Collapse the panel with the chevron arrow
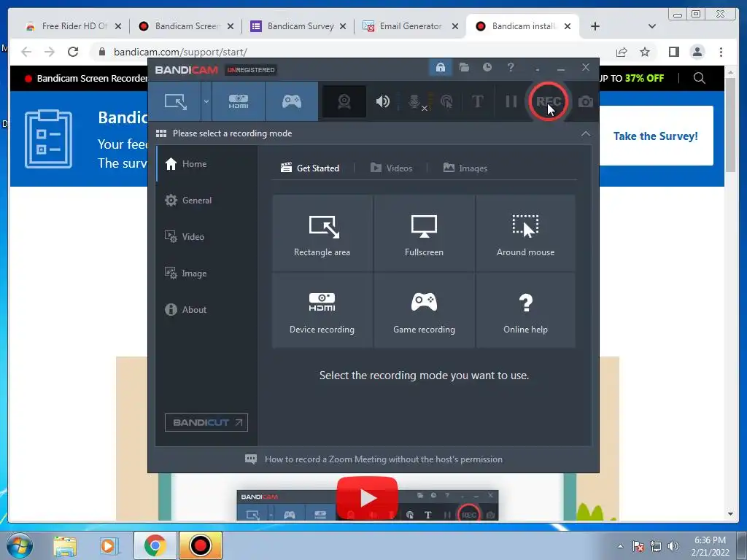 (586, 134)
